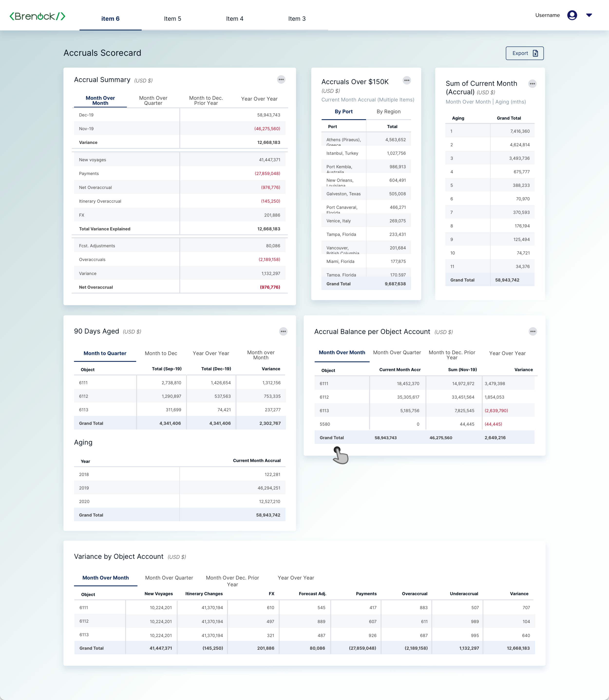
Task: Click the Itinerary Changes column header
Action: click(x=204, y=594)
